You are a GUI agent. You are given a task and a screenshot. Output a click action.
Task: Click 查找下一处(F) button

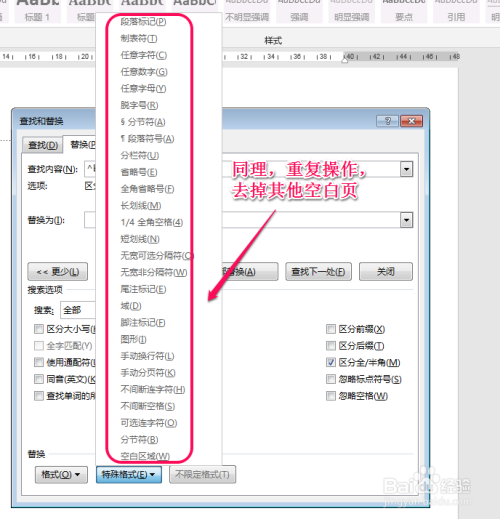(318, 272)
